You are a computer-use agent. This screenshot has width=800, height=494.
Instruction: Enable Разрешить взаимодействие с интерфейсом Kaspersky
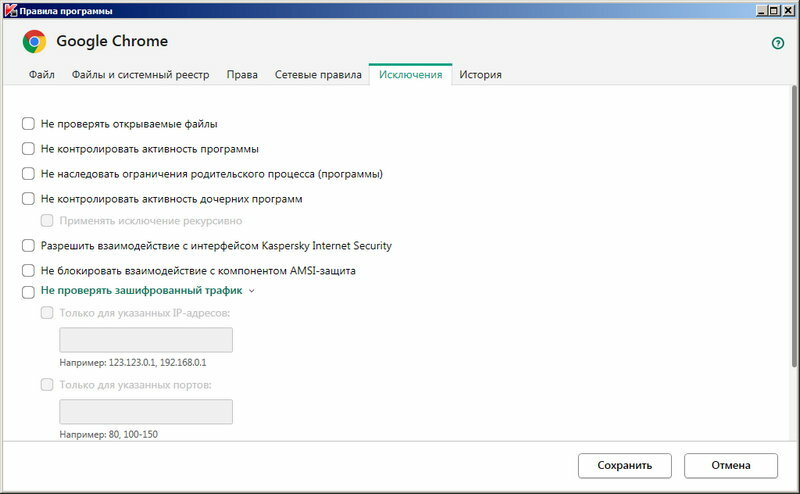[28, 245]
